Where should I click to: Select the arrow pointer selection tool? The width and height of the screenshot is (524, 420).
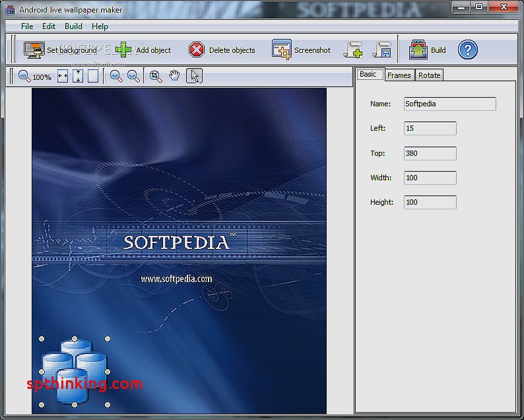coord(194,76)
